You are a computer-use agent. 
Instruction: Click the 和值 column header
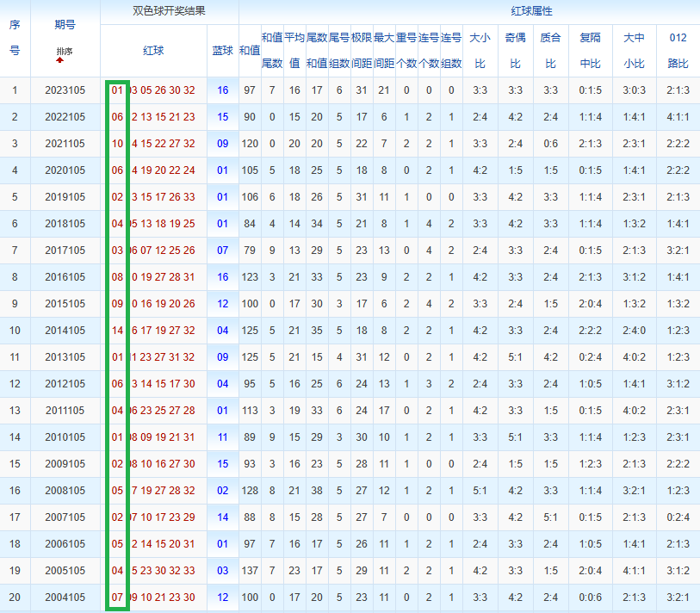(x=250, y=51)
